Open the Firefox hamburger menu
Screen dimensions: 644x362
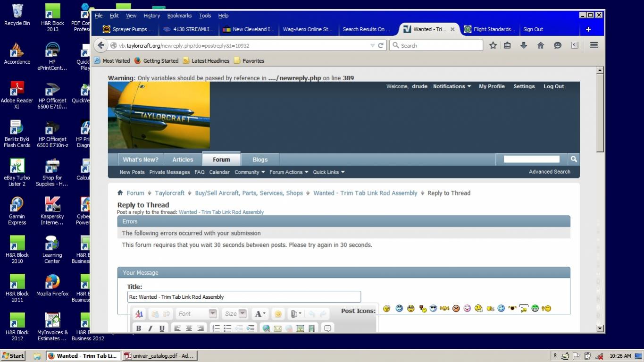click(594, 45)
